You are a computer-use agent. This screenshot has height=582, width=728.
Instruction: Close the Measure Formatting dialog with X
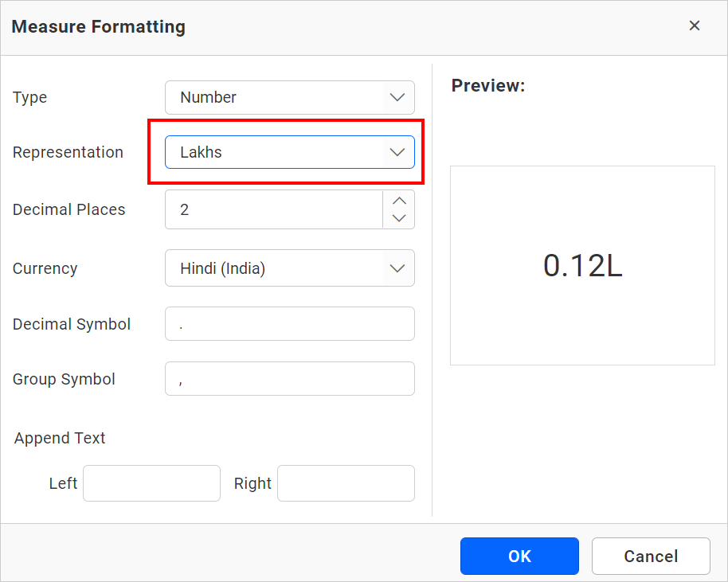(x=695, y=26)
